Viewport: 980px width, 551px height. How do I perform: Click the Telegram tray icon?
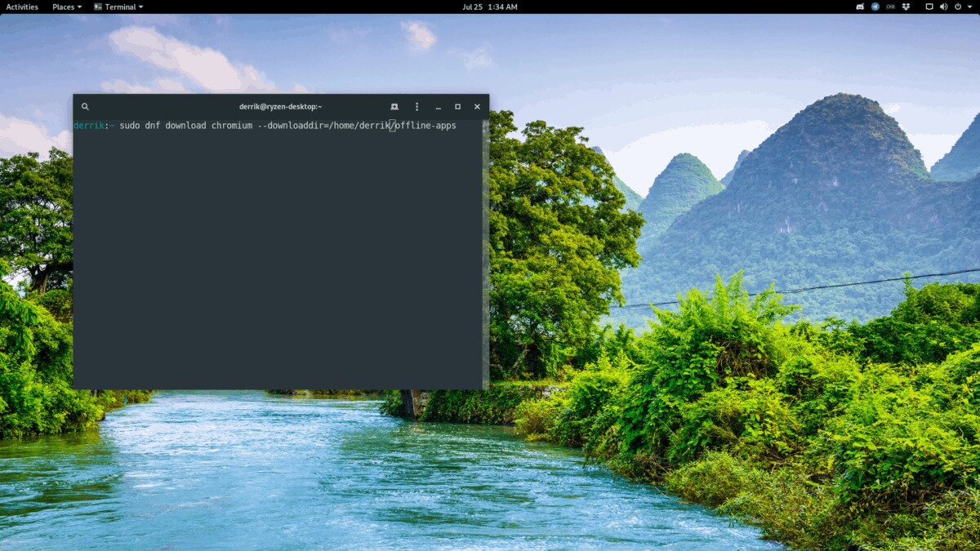coord(875,7)
